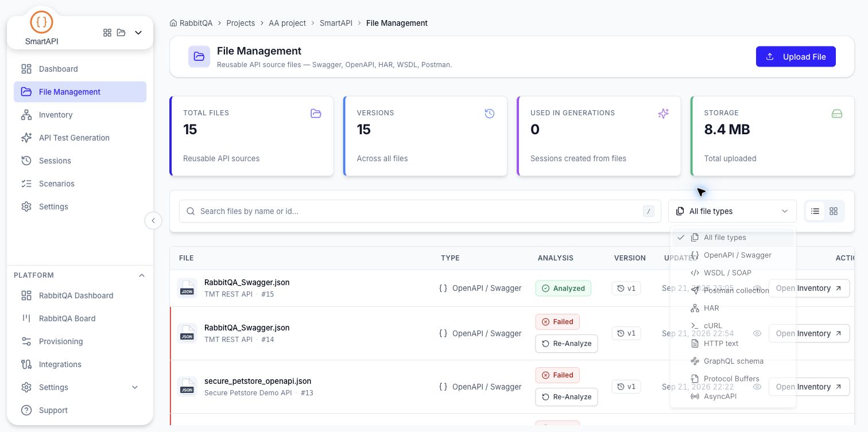Click the Sessions history icon in sidebar

pos(26,161)
